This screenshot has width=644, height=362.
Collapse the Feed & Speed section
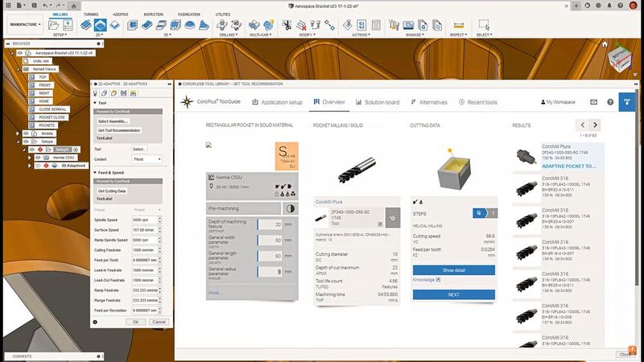(x=95, y=173)
